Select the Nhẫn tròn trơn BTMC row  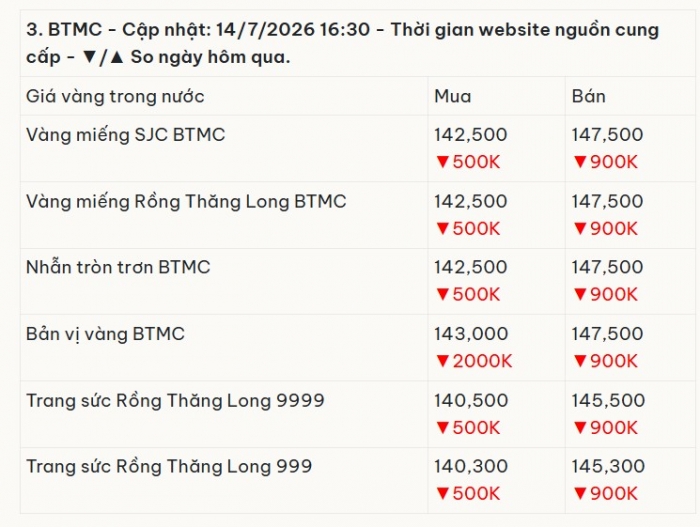point(358,281)
